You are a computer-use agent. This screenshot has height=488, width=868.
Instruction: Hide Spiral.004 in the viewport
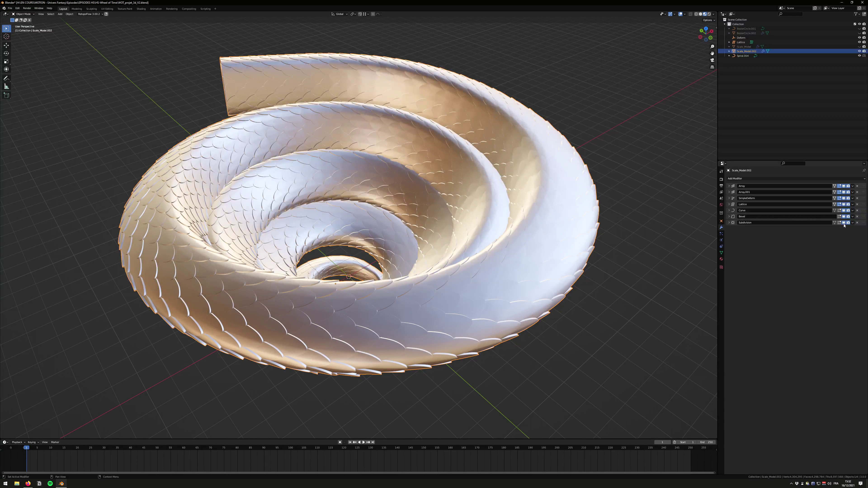coord(859,56)
